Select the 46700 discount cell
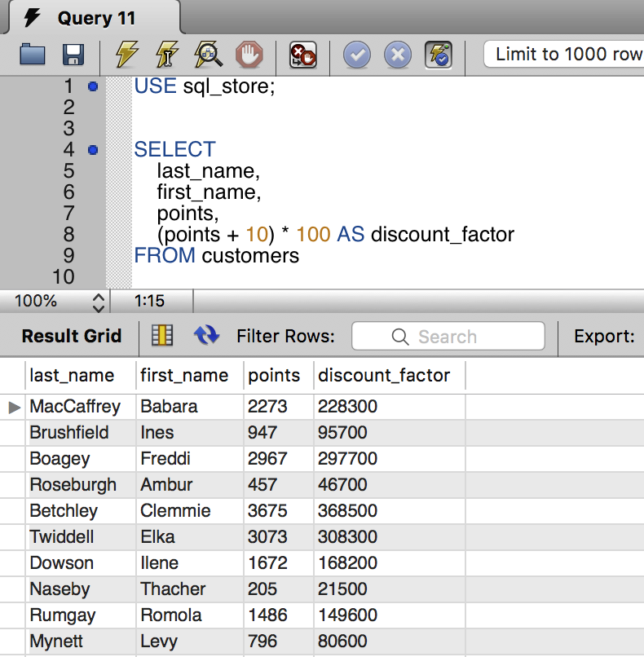Screen dimensions: 644x657 pos(389,485)
